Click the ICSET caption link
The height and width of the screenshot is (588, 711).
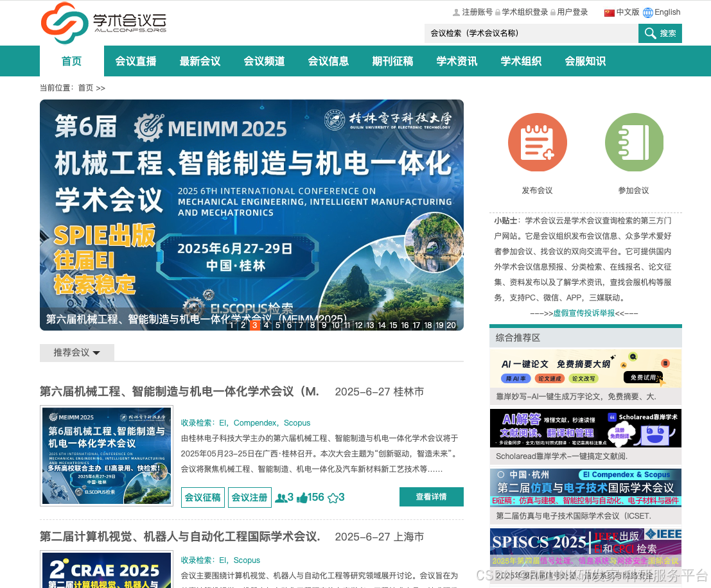click(x=574, y=516)
